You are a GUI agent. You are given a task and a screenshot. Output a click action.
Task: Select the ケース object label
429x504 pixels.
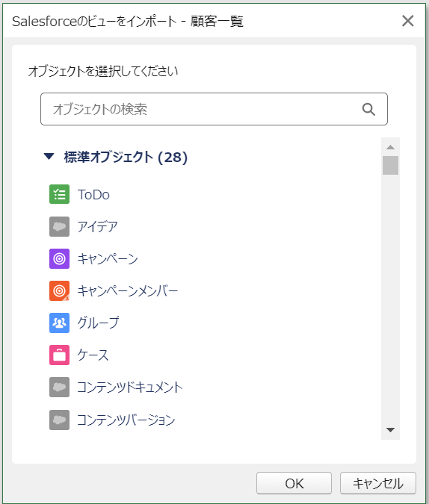coord(93,355)
